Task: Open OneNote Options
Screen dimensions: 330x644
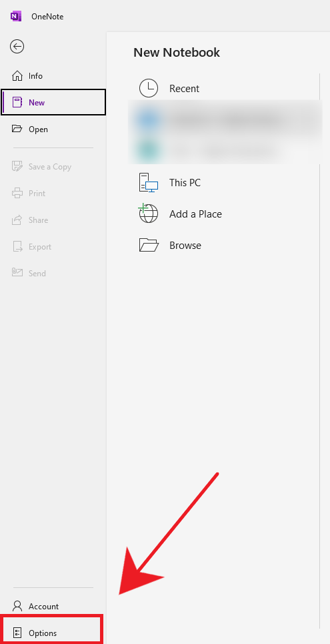Action: click(52, 633)
